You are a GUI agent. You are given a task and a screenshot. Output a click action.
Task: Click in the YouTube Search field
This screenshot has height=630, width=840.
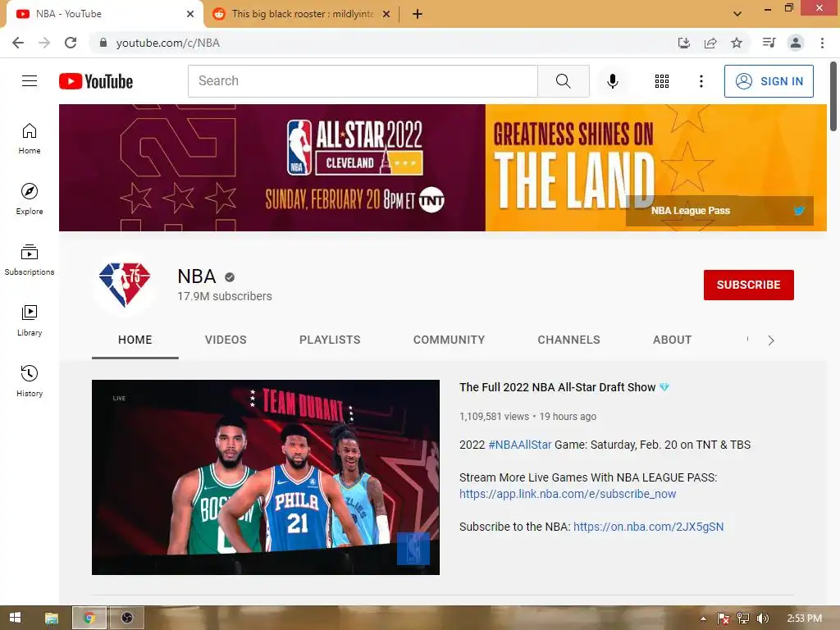click(x=363, y=81)
